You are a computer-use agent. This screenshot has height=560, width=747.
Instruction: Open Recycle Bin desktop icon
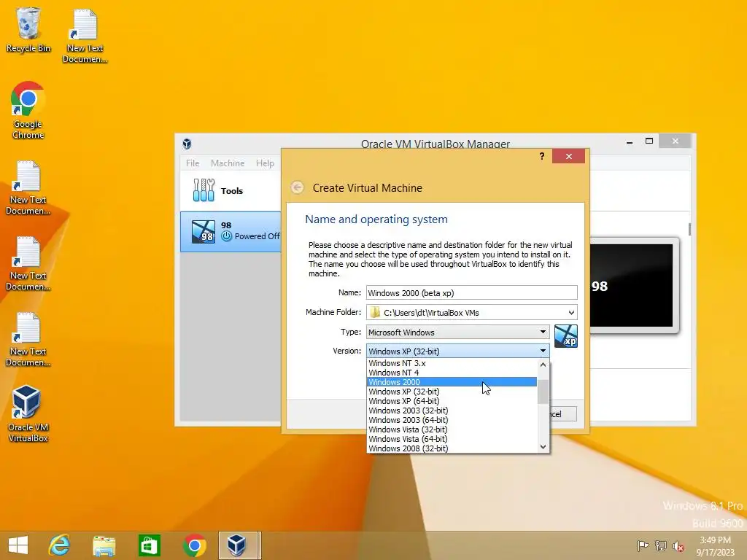point(28,29)
